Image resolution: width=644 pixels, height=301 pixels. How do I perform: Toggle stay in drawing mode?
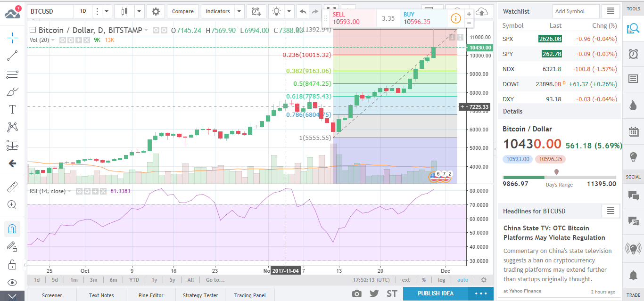point(13,246)
